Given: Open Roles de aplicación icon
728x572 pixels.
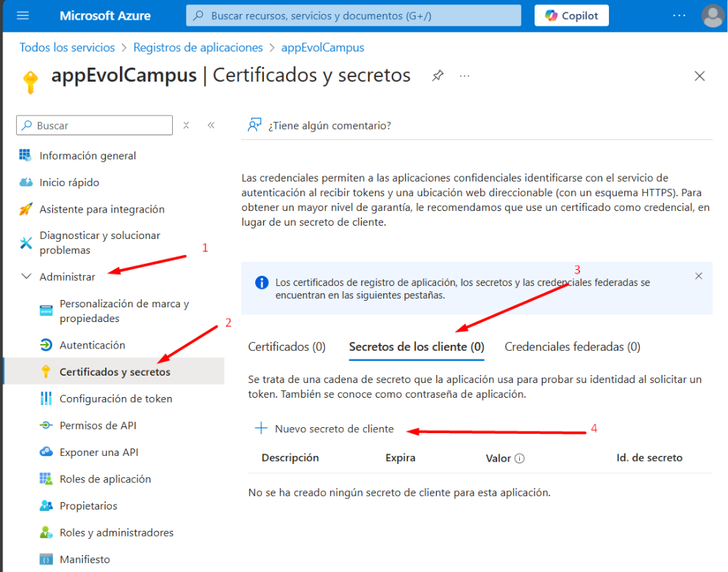Looking at the screenshot, I should pos(46,479).
